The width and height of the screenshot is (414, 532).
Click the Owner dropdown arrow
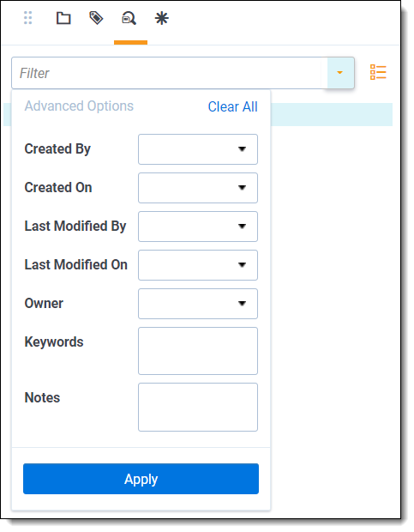tap(242, 303)
